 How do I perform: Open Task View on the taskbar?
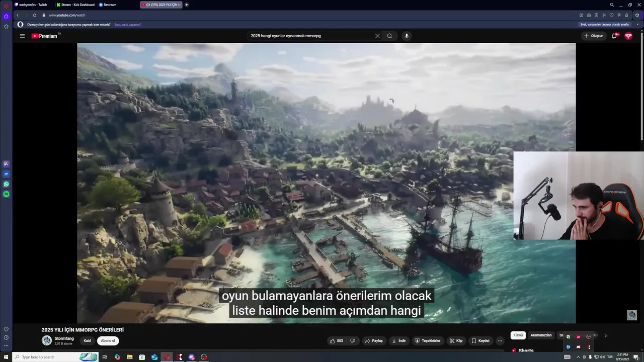105,357
